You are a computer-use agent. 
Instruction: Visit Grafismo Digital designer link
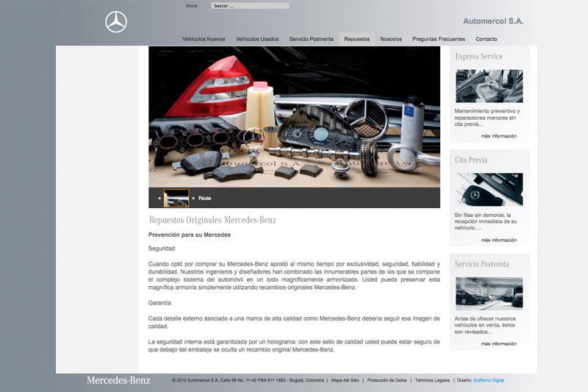pos(489,380)
